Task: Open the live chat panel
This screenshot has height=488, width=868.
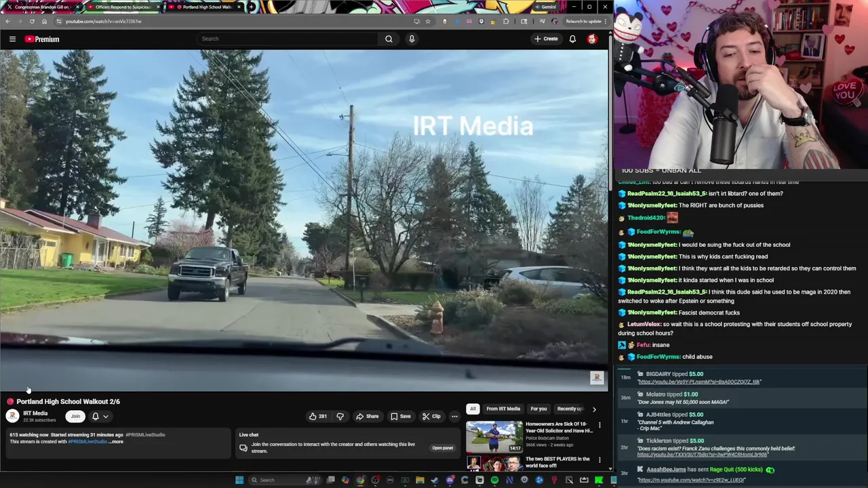Action: pos(442,447)
